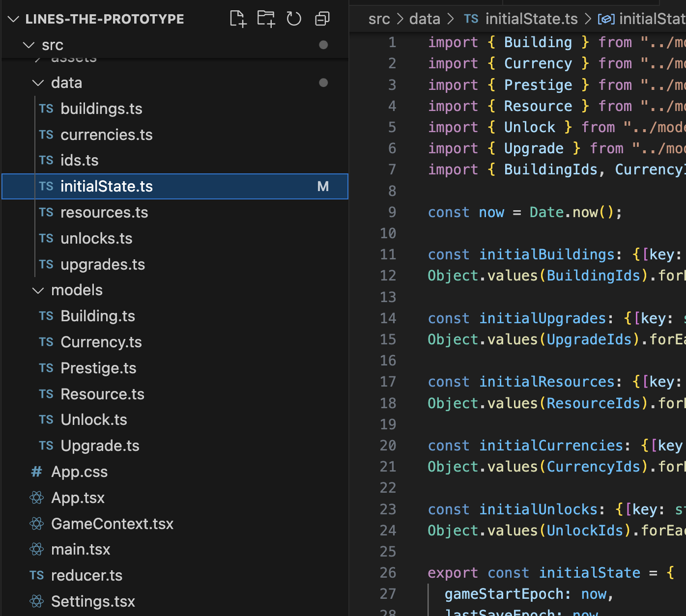Open the data breadcrumb dropdown
686x616 pixels.
[425, 19]
